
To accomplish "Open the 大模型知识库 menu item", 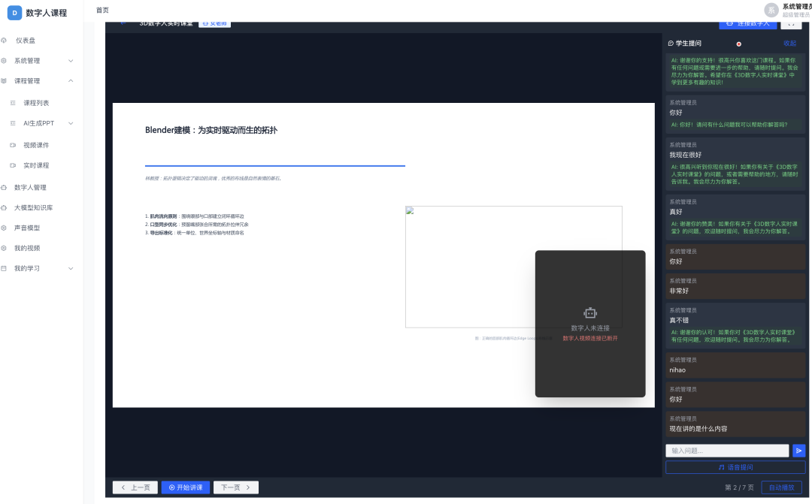I will [33, 207].
